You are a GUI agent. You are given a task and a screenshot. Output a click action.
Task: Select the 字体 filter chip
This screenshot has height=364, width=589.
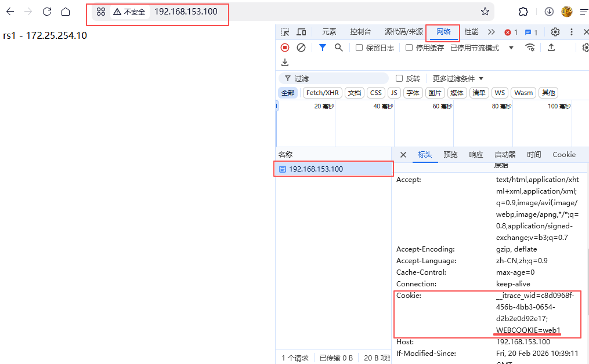413,93
